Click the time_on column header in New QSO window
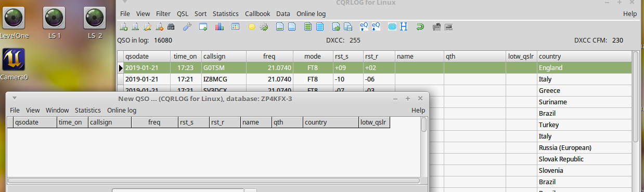 tap(72, 122)
